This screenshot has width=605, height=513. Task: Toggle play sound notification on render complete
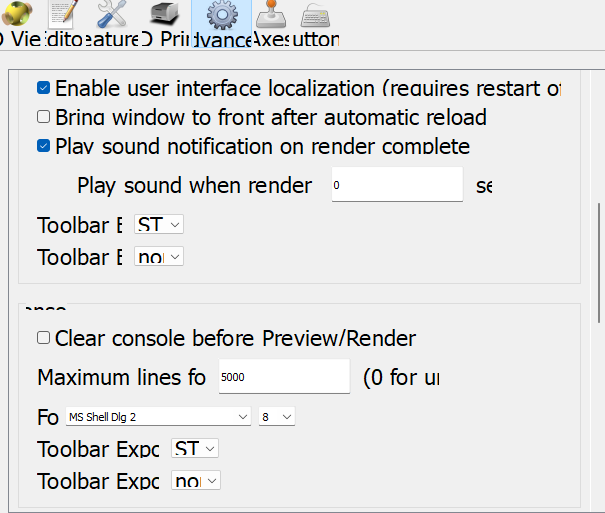coord(43,146)
